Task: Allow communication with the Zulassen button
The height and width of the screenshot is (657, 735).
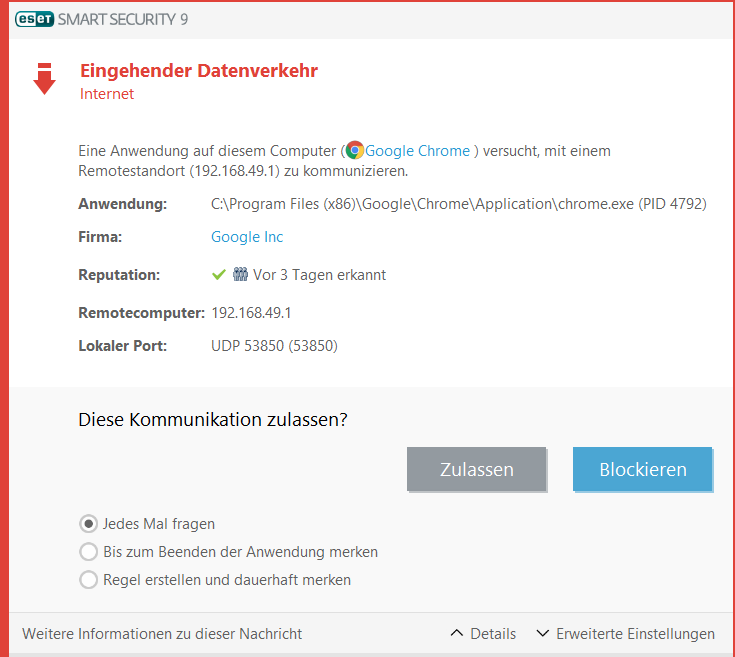Action: (x=476, y=469)
